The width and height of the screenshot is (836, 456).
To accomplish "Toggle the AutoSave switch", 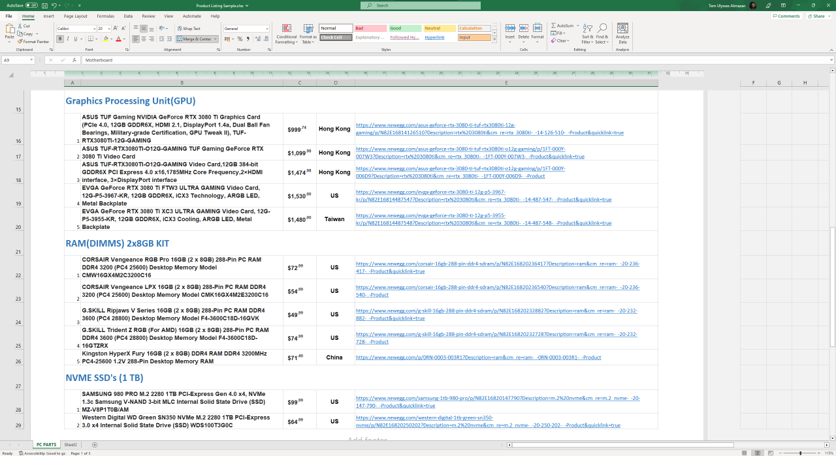I will click(31, 5).
